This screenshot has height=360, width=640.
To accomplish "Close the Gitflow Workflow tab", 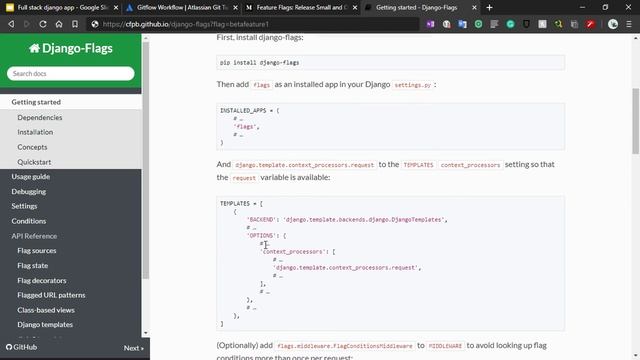I will (235, 7).
